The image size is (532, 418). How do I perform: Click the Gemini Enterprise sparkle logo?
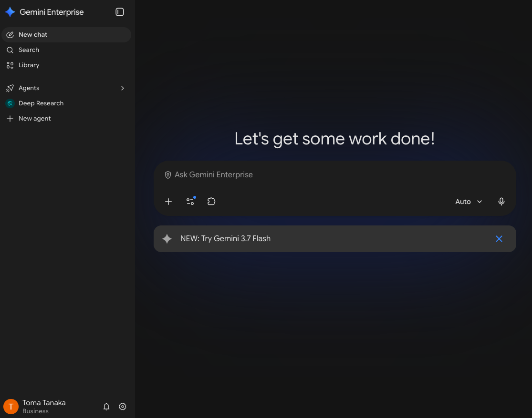point(10,12)
